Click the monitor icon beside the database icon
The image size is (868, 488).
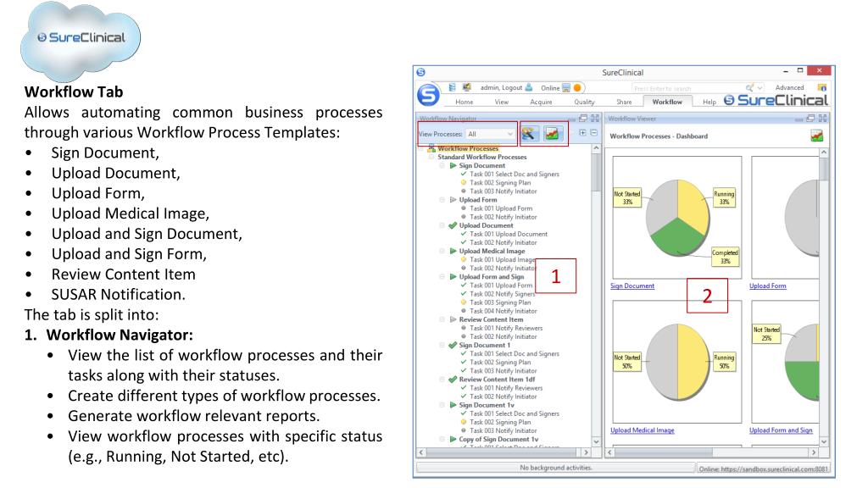click(467, 87)
